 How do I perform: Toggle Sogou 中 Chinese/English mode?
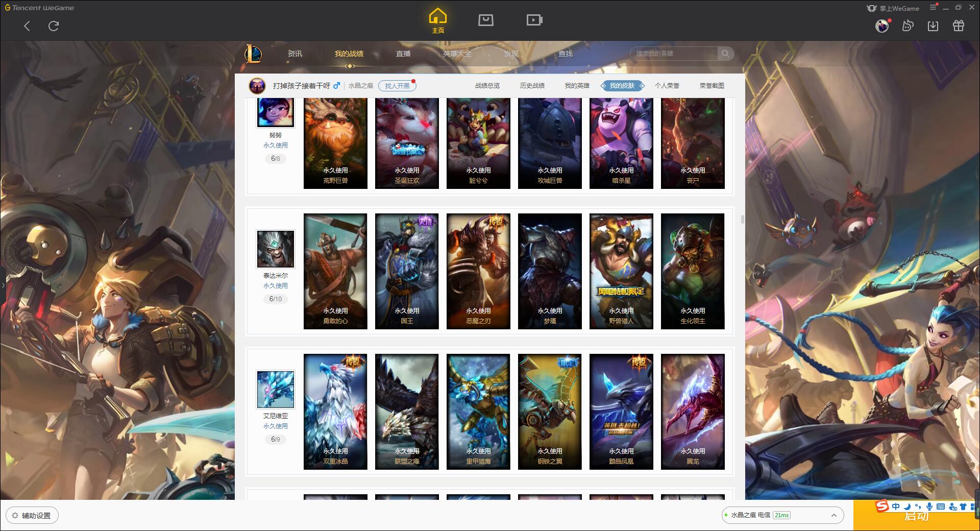pyautogui.click(x=896, y=506)
